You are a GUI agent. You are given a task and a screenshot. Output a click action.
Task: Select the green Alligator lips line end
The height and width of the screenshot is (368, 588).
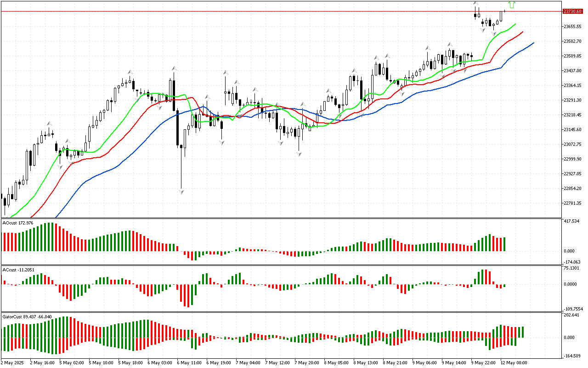pyautogui.click(x=515, y=23)
